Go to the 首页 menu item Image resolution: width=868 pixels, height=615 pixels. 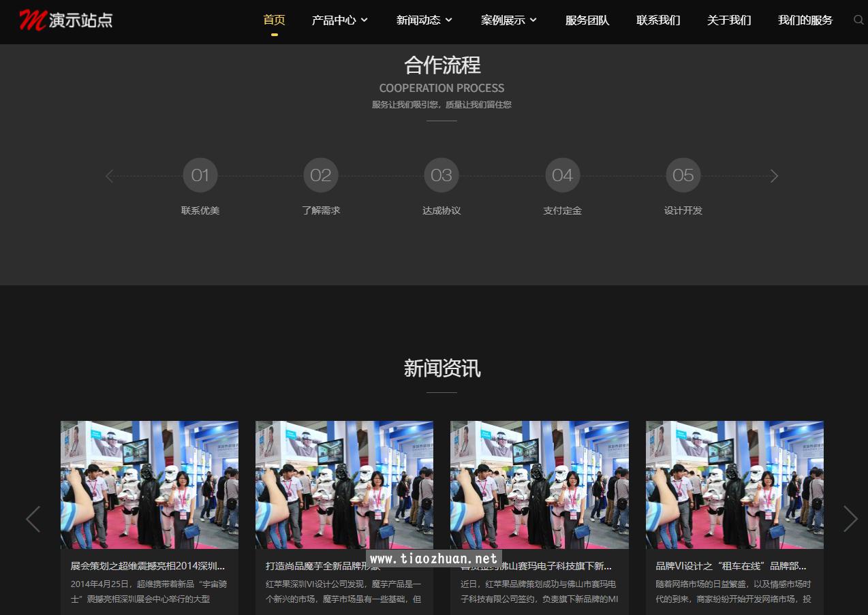[x=274, y=20]
